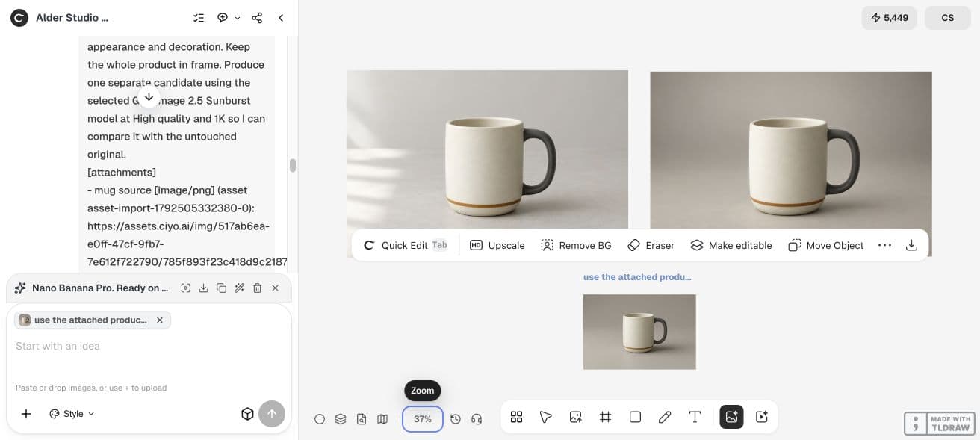Viewport: 980px width, 440px height.
Task: Copy using the Nano Banana Pro bar icon
Action: pos(221,288)
